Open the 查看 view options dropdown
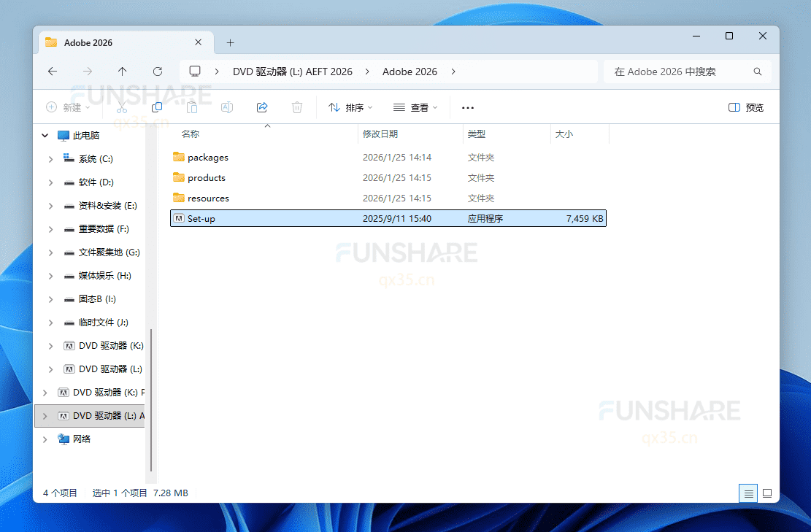This screenshot has width=811, height=532. tap(415, 107)
